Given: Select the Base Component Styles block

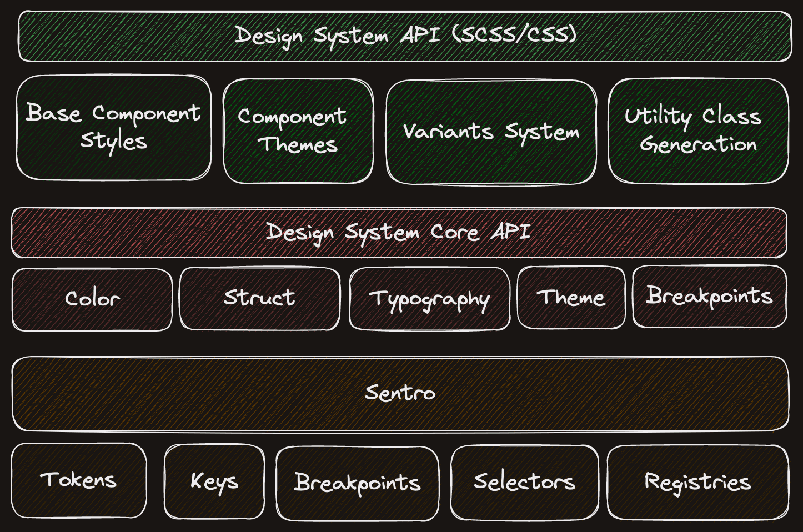Looking at the screenshot, I should tap(114, 129).
